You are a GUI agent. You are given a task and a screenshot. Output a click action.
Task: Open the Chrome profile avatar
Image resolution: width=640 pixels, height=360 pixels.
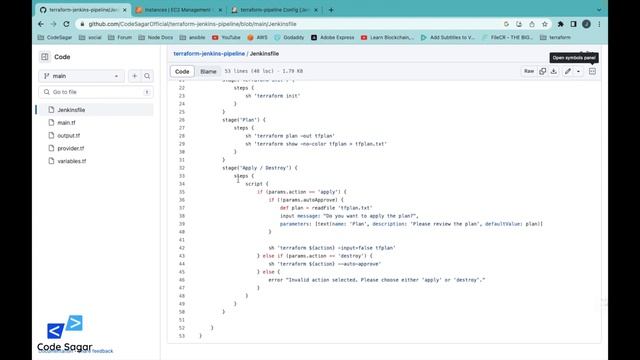(586, 24)
